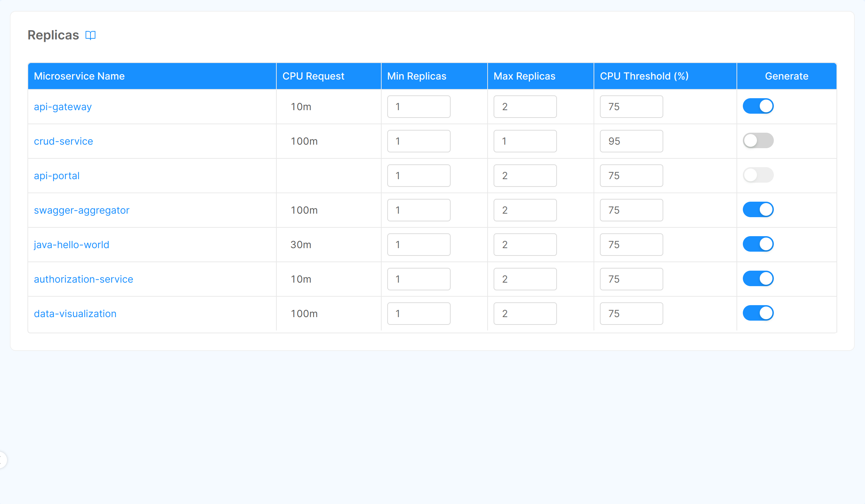Select the Min Replicas field for api-gateway

(x=419, y=107)
